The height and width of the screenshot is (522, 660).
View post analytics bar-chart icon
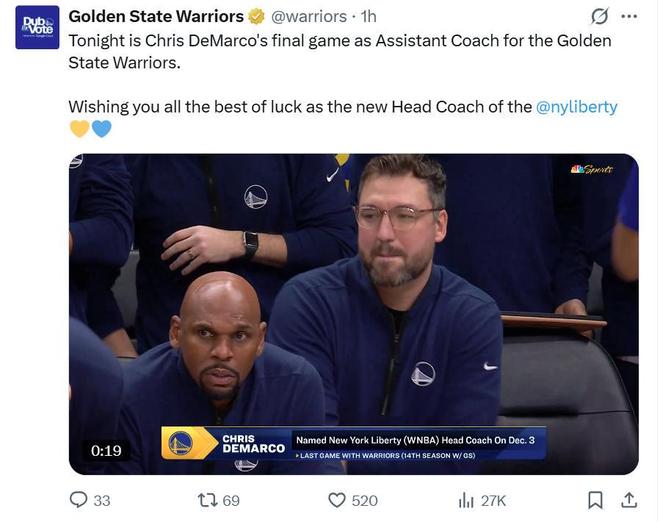pyautogui.click(x=465, y=499)
